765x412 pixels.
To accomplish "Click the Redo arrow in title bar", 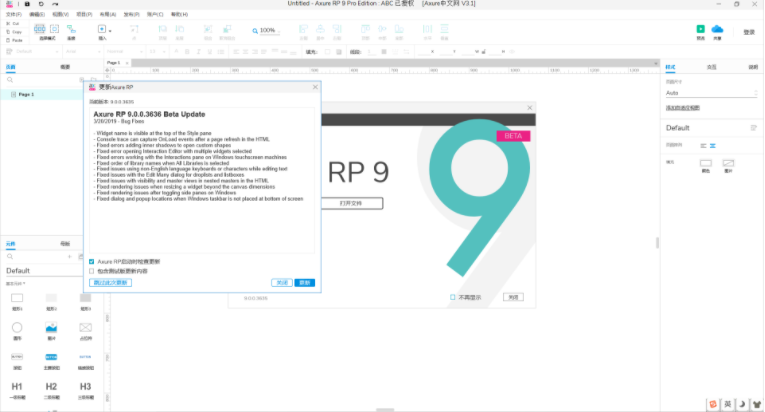I will click(x=55, y=4).
